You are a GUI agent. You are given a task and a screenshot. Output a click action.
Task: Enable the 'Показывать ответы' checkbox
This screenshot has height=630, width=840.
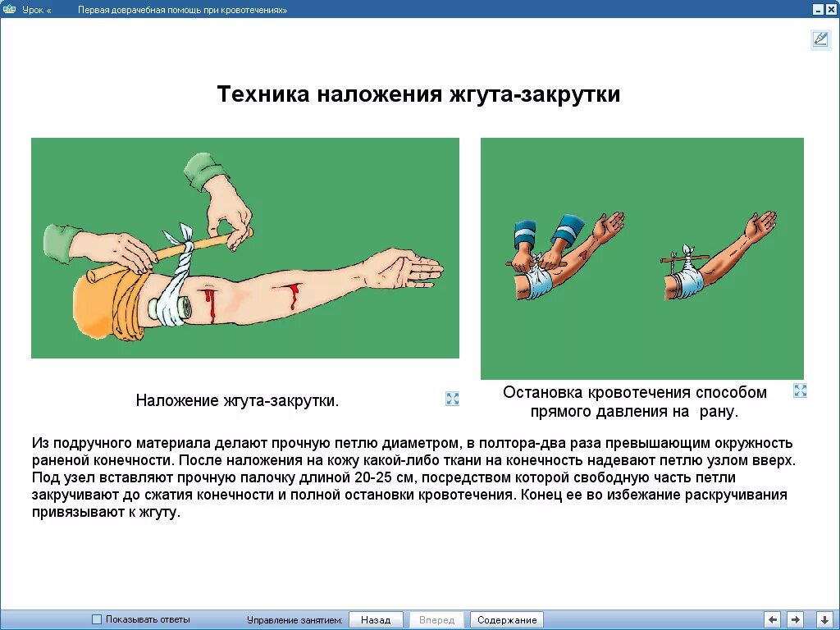97,619
